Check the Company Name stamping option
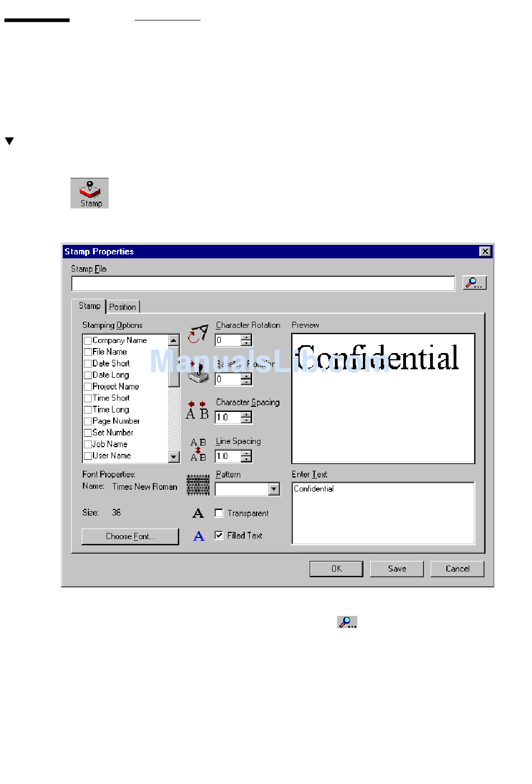 coord(88,341)
